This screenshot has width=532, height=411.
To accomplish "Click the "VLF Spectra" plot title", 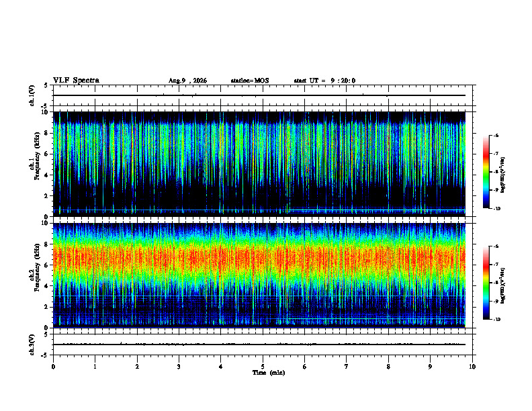I will pyautogui.click(x=76, y=81).
